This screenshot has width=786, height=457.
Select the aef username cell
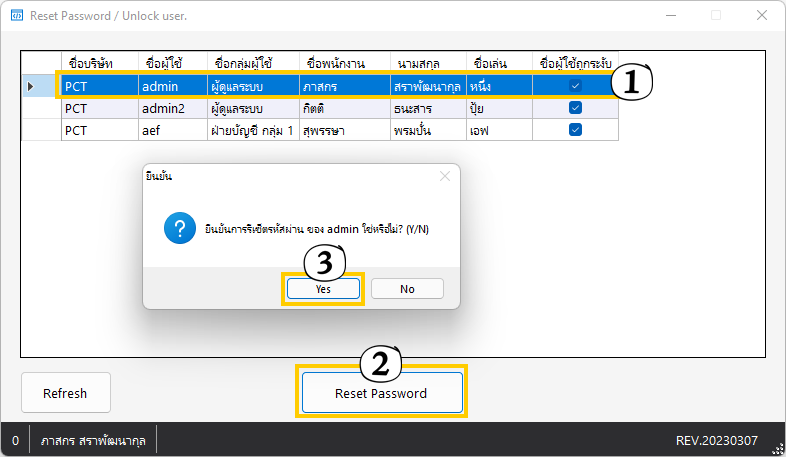pyautogui.click(x=170, y=130)
